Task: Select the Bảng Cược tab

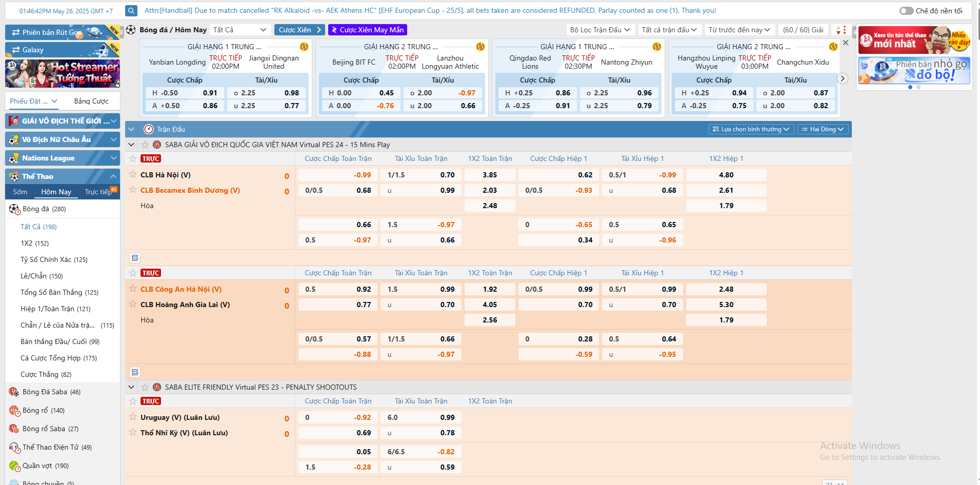Action: coord(91,101)
